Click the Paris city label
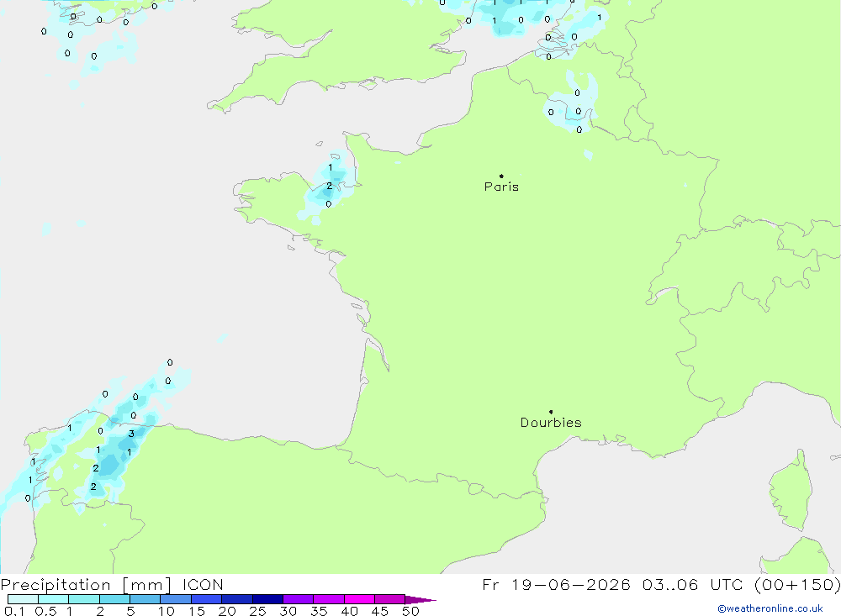This screenshot has width=841, height=616. pos(501,187)
